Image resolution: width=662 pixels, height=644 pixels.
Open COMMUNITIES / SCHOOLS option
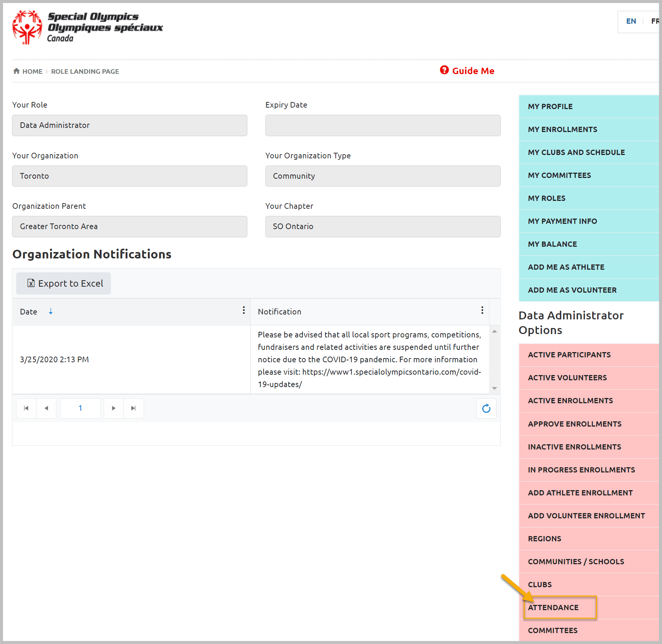click(589, 562)
